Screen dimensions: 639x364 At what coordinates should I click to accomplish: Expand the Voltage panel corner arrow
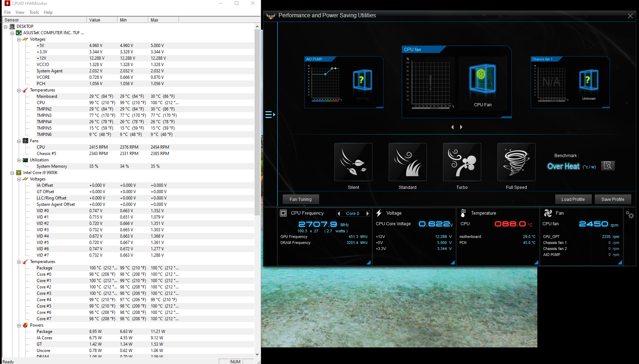(453, 262)
